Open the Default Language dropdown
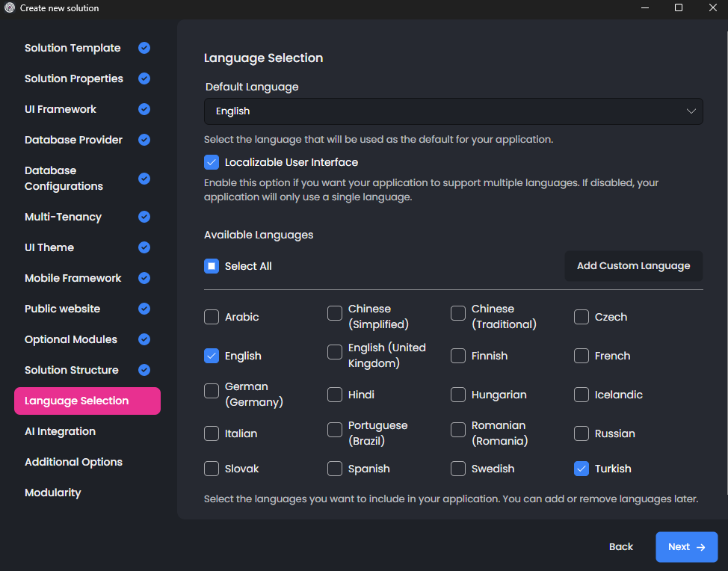 [453, 111]
